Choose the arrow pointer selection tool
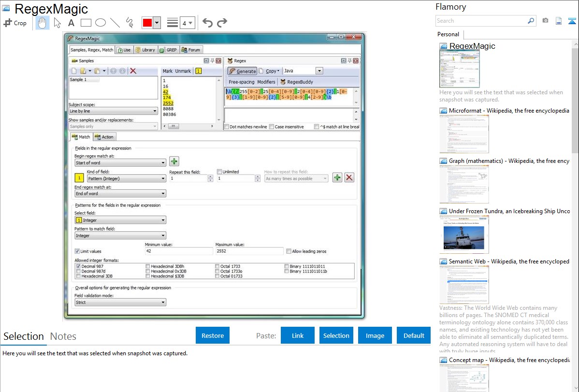This screenshot has height=392, width=579. pyautogui.click(x=57, y=23)
